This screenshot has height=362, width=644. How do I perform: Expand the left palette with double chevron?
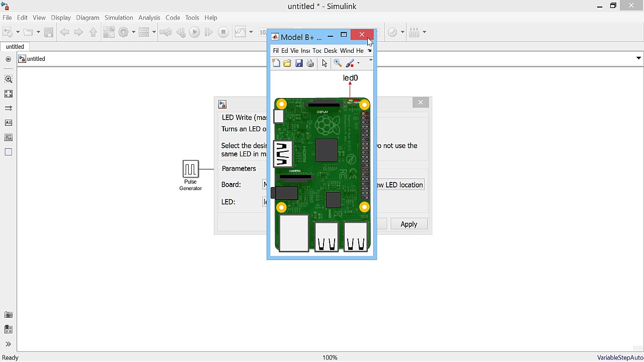tap(9, 344)
